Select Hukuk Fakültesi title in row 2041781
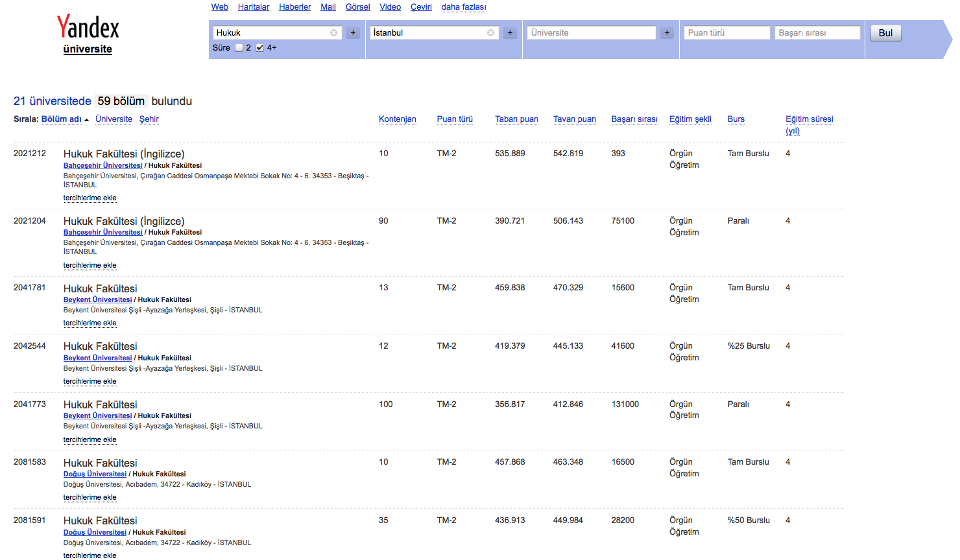This screenshot has height=560, width=960. tap(101, 288)
